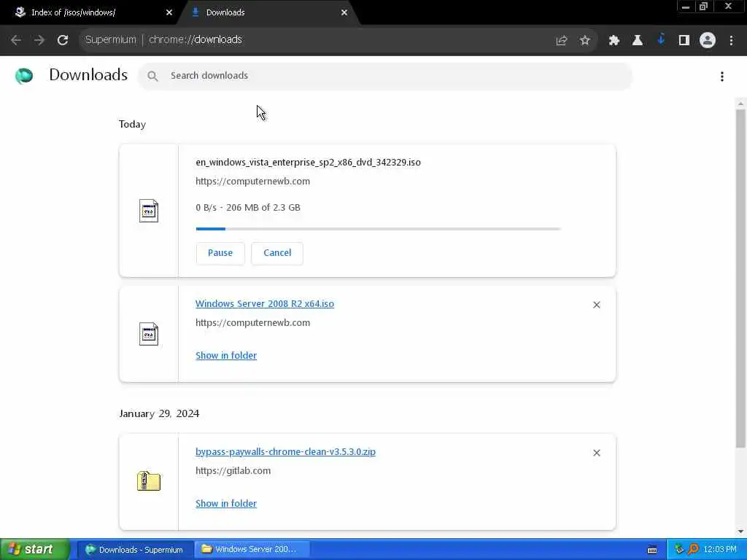747x560 pixels.
Task: Go back using the browser back arrow
Action: (16, 40)
